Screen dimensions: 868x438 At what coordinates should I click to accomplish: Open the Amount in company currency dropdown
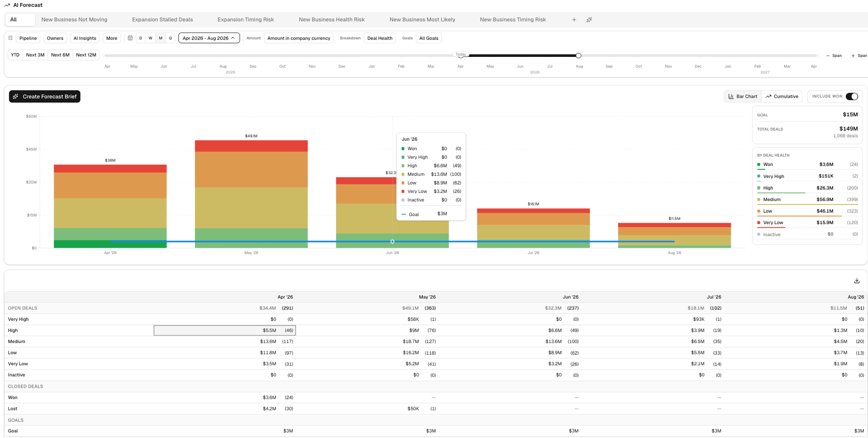pyautogui.click(x=299, y=38)
